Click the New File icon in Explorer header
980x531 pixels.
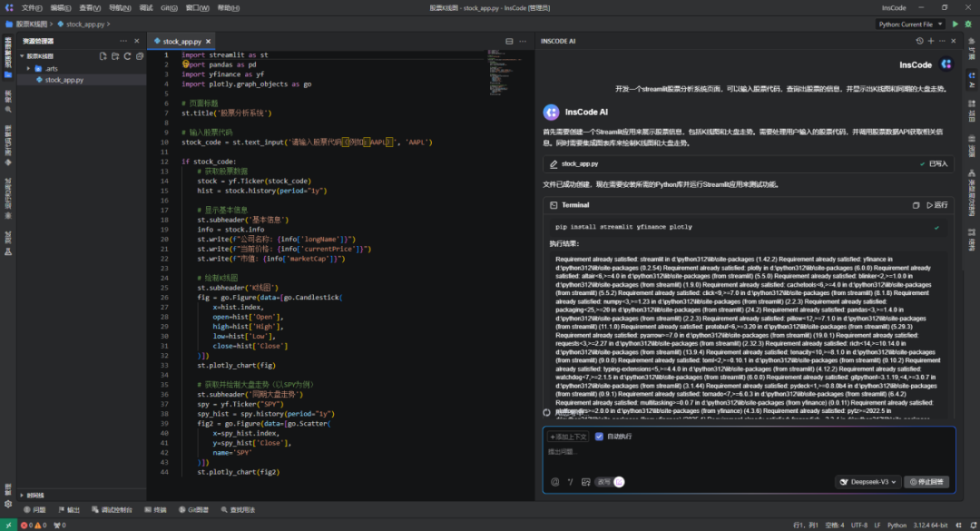pos(103,55)
